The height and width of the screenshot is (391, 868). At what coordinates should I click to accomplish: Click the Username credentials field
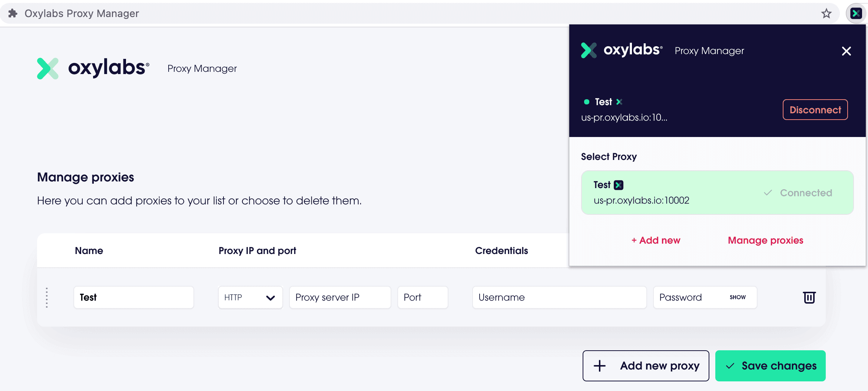559,297
